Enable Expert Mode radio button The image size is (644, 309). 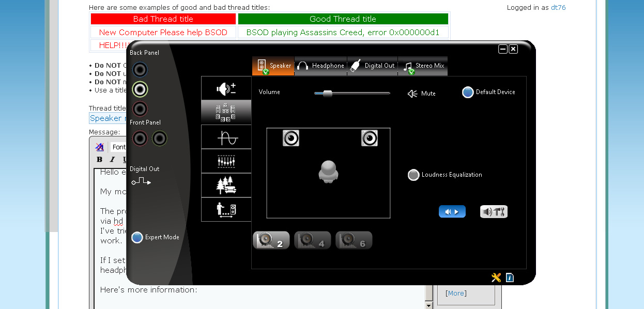[137, 237]
